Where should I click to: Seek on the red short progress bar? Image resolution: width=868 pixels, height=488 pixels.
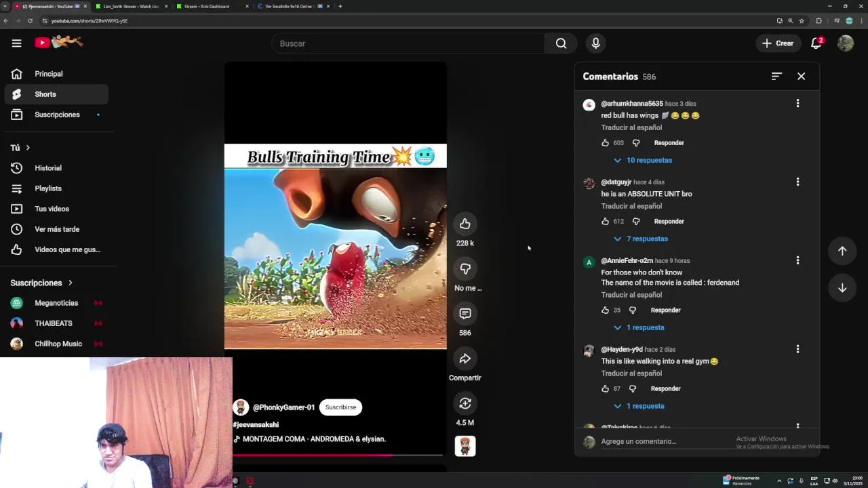pos(338,455)
